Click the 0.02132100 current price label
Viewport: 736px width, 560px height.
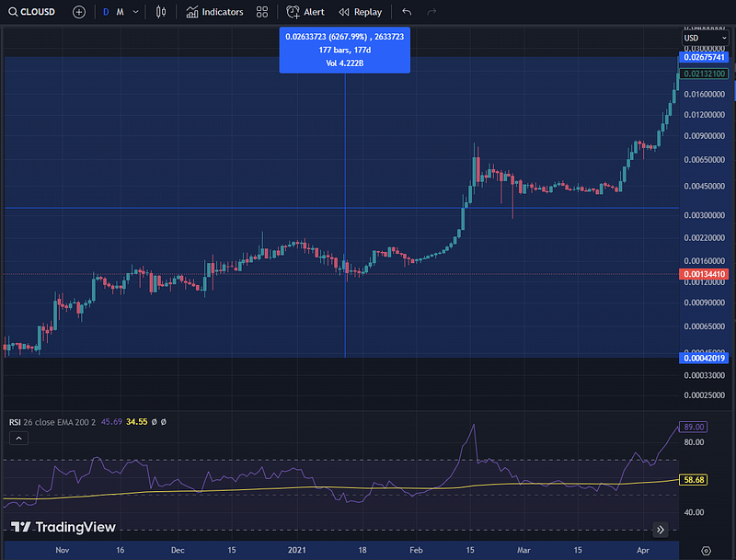point(704,74)
